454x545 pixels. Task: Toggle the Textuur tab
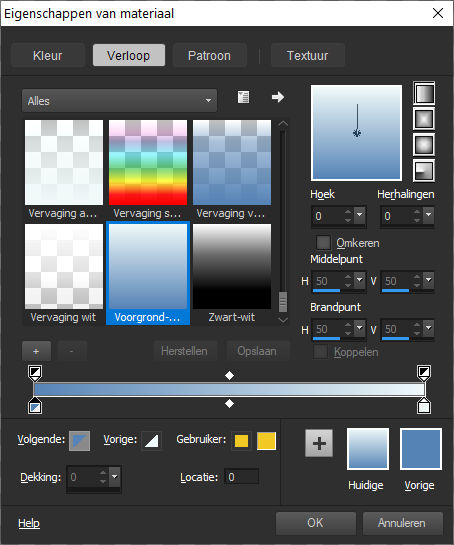(308, 55)
